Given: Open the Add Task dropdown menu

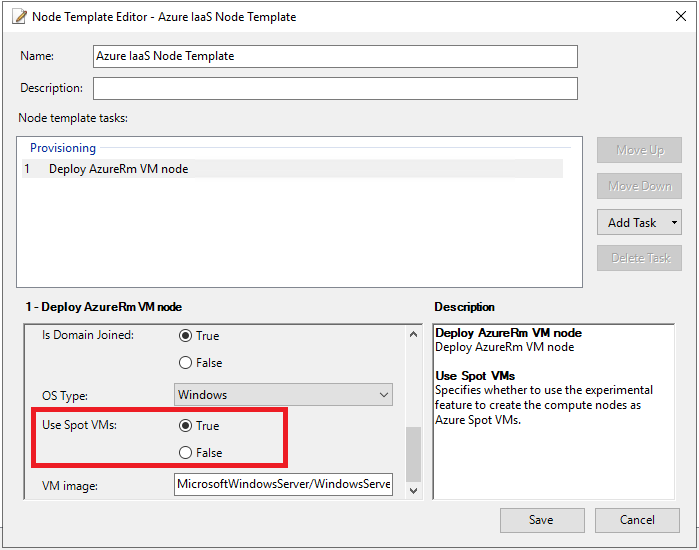Looking at the screenshot, I should (x=639, y=222).
